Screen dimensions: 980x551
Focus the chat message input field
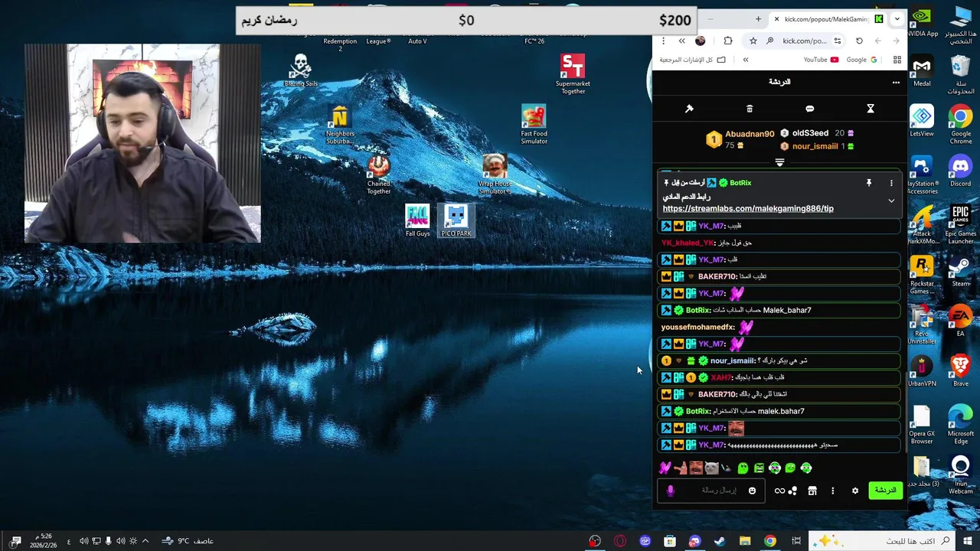point(712,491)
